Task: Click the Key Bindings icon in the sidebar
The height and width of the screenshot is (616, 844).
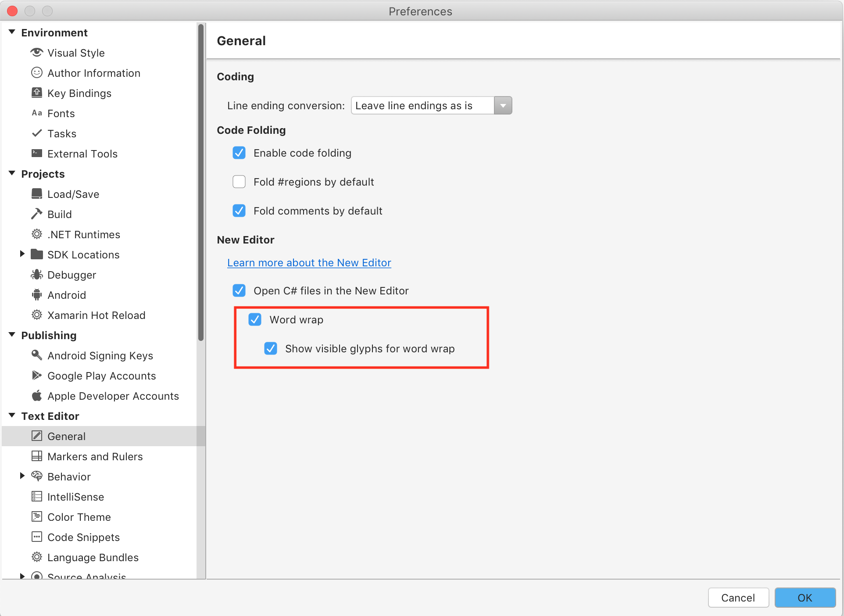Action: point(37,93)
